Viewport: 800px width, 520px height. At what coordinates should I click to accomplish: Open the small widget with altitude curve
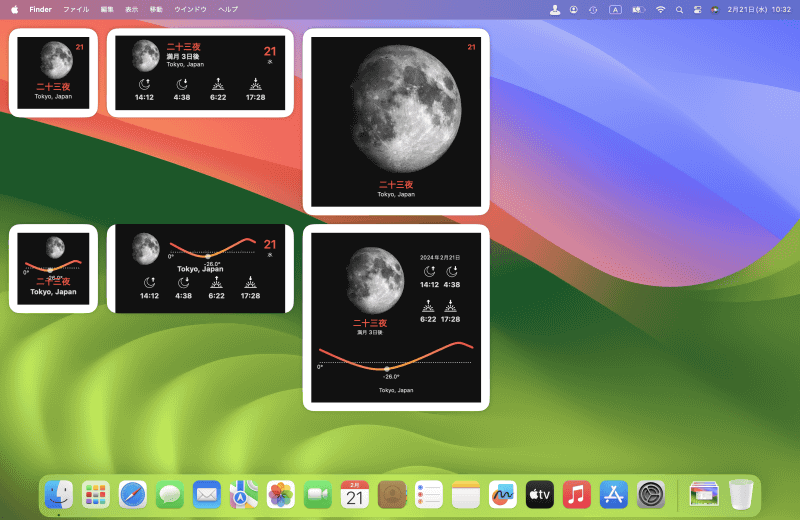[x=53, y=268]
